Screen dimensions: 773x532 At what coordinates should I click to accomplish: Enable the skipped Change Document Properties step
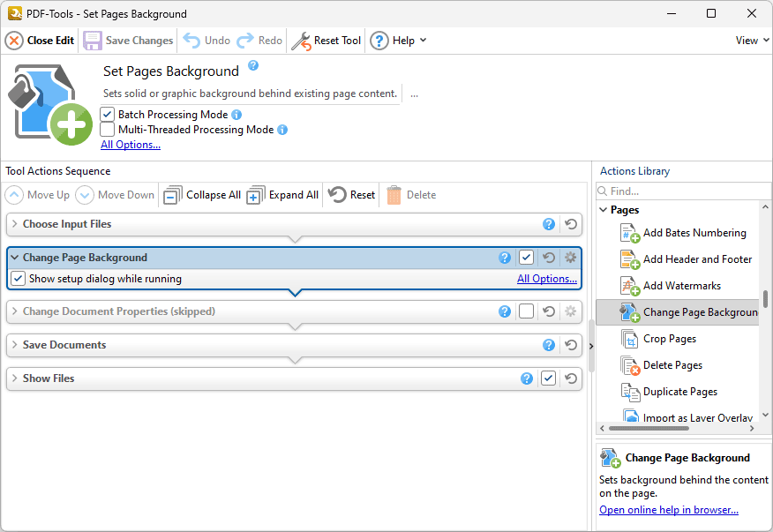[527, 311]
